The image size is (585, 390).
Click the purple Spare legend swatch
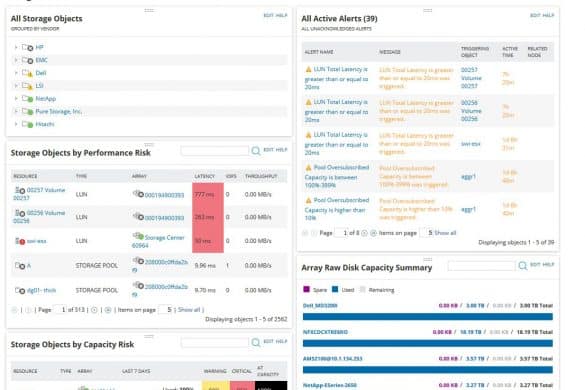point(307,289)
